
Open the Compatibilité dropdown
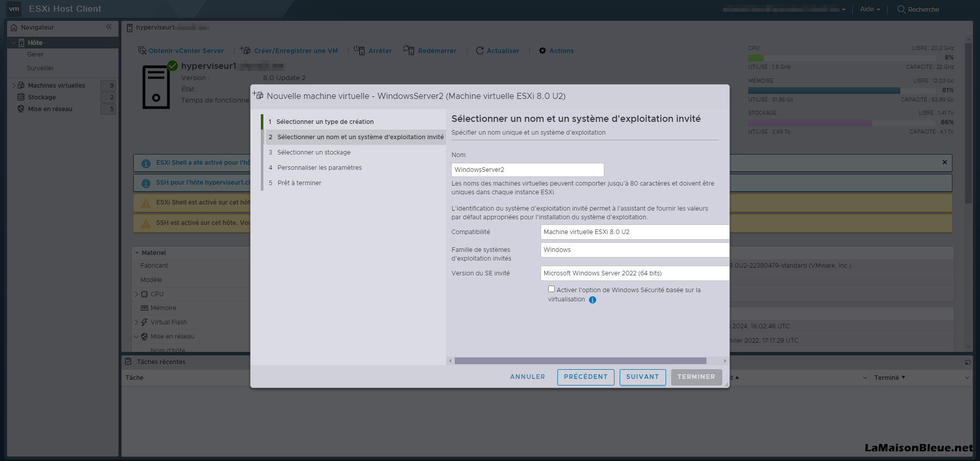[x=634, y=232]
